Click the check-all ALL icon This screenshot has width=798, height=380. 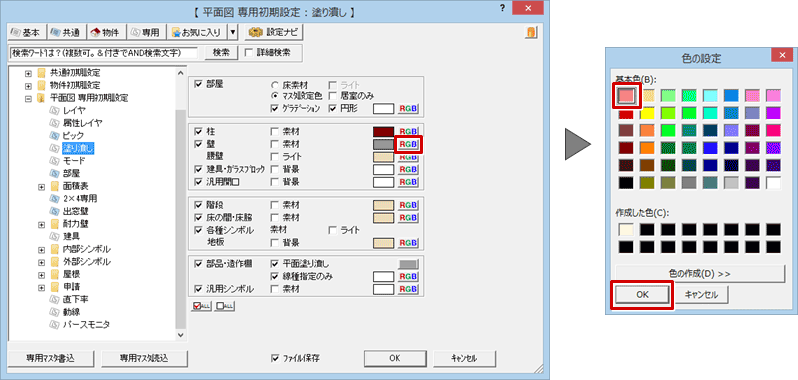coord(202,306)
